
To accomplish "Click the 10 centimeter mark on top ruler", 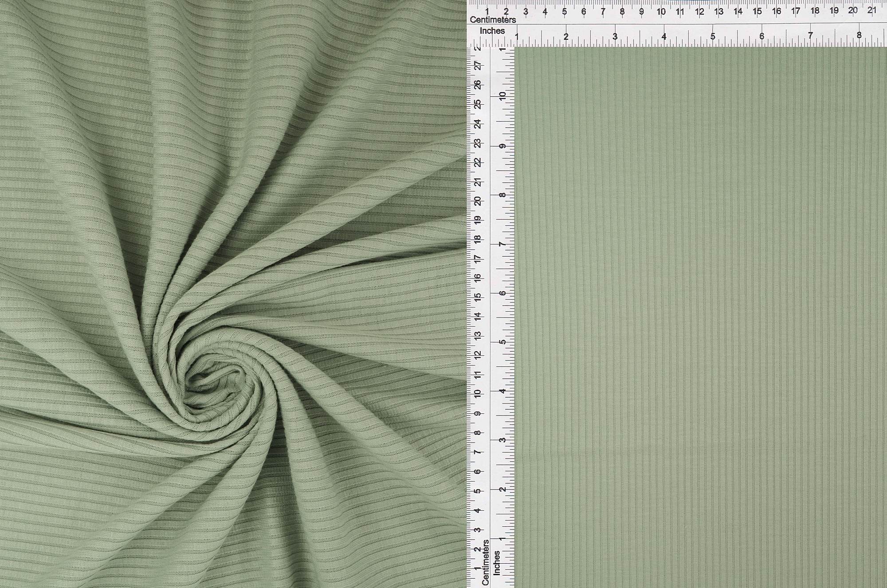I will tap(661, 12).
